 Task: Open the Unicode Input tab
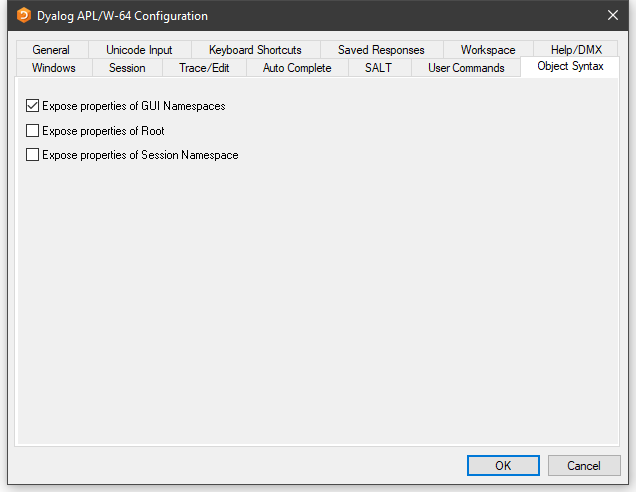click(139, 50)
